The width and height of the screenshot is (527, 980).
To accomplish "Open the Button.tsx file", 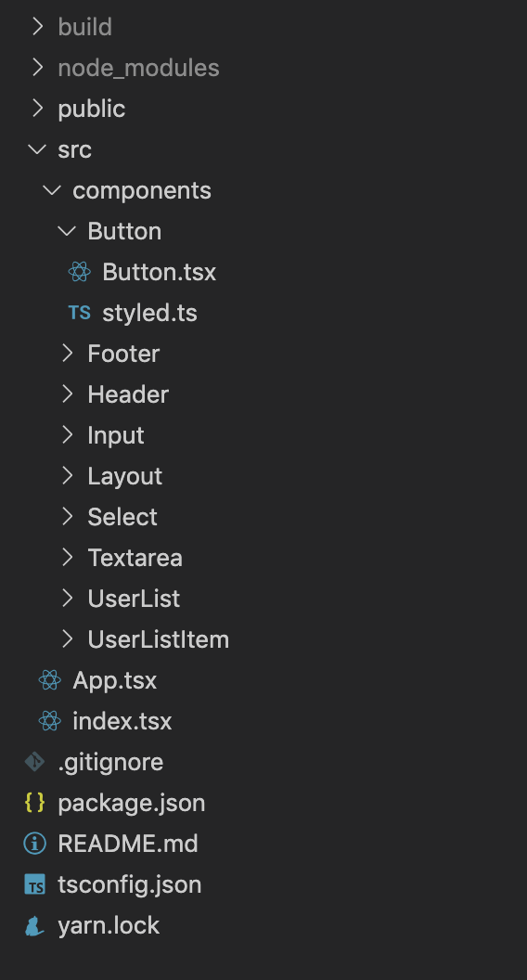I will coord(159,272).
